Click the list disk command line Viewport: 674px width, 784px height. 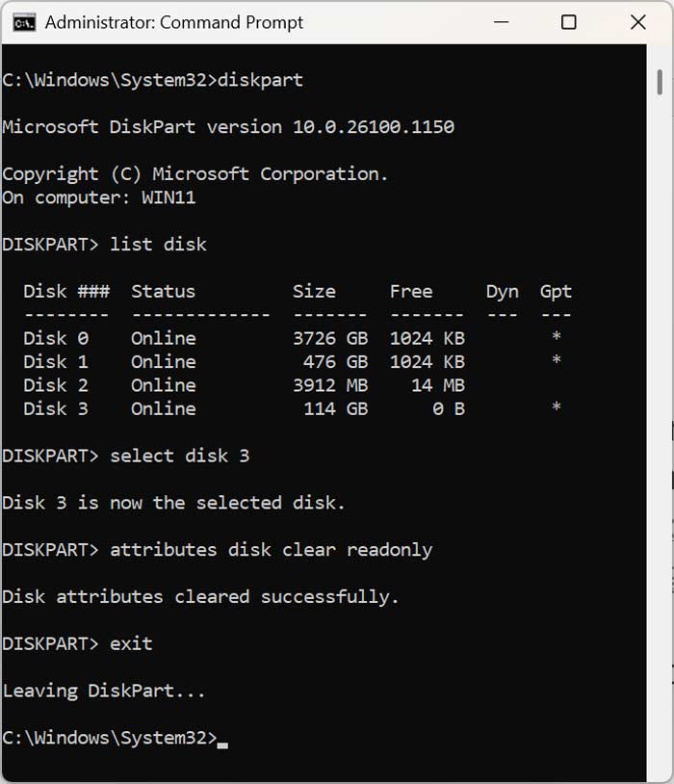point(157,244)
